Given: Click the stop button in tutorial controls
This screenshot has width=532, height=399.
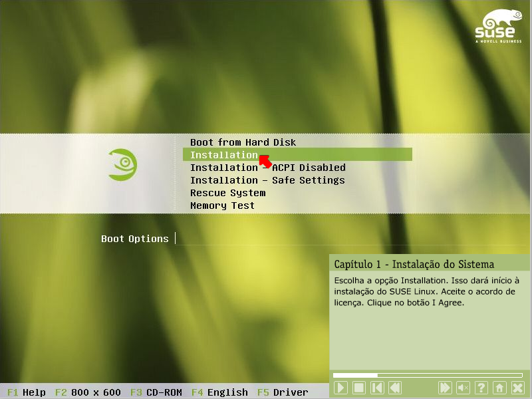Looking at the screenshot, I should click(358, 388).
